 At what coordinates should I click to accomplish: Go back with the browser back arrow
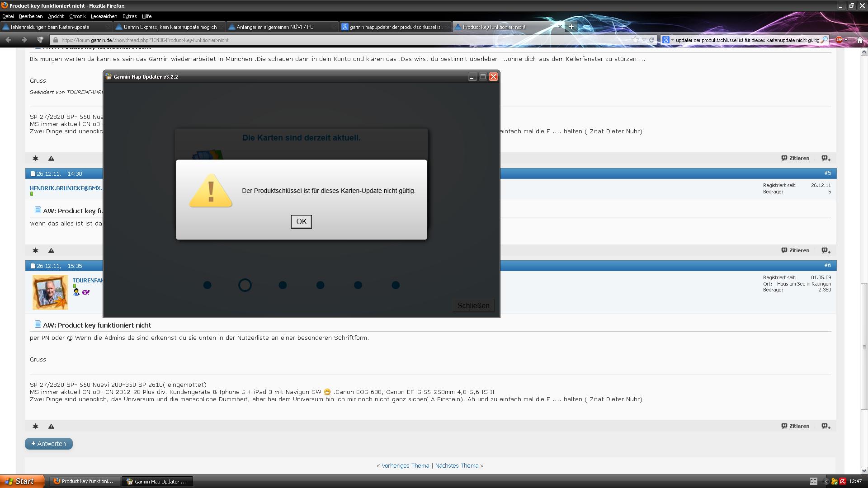click(8, 40)
